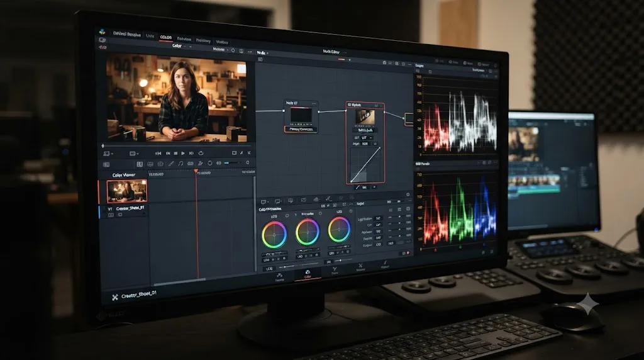644x360 pixels.
Task: Click the Creator_Shoot_01 name at bottom left
Action: tap(138, 294)
